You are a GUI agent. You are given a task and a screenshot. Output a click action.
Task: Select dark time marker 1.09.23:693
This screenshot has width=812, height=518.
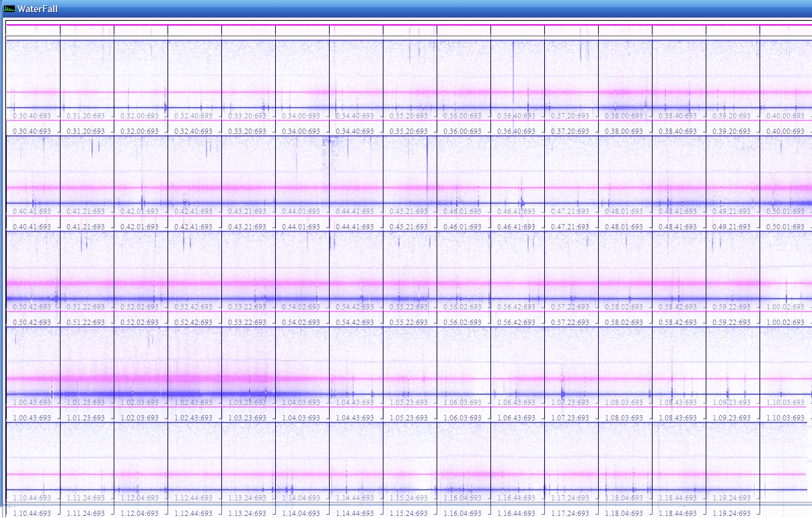(732, 418)
